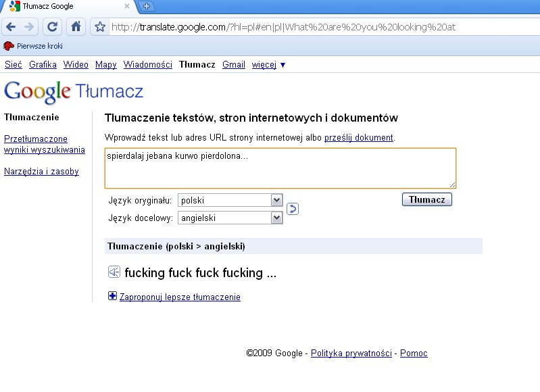Open a new tab with the plus button

[147, 6]
